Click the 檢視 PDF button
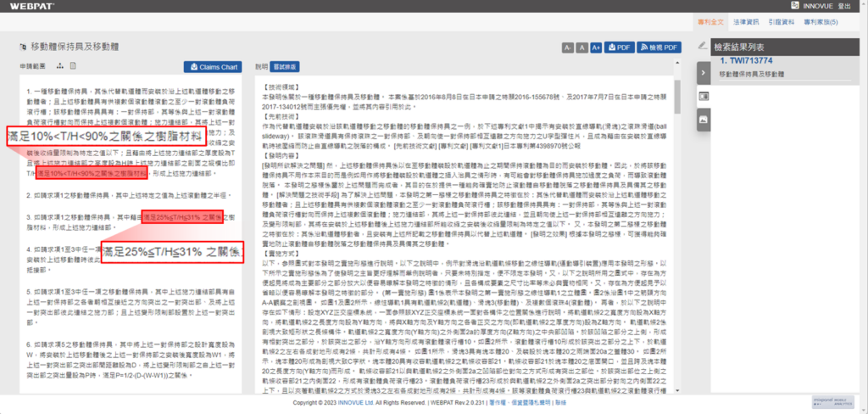 [658, 48]
